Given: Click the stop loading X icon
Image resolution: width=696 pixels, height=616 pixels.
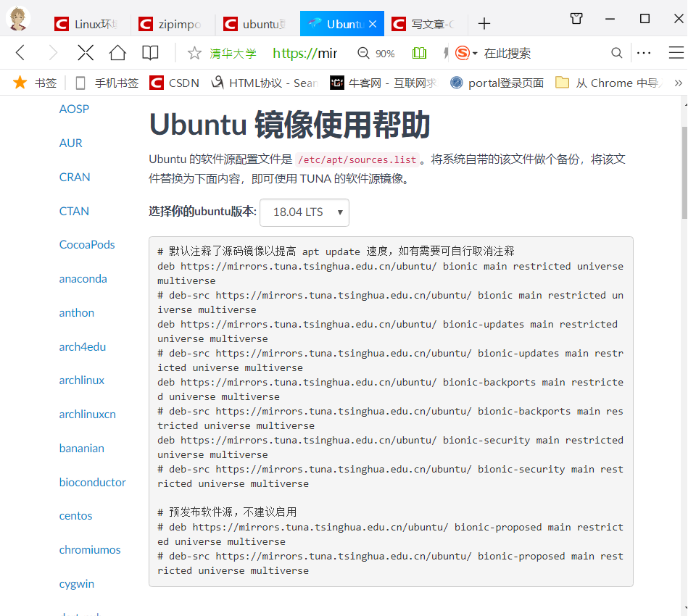Looking at the screenshot, I should pyautogui.click(x=85, y=52).
